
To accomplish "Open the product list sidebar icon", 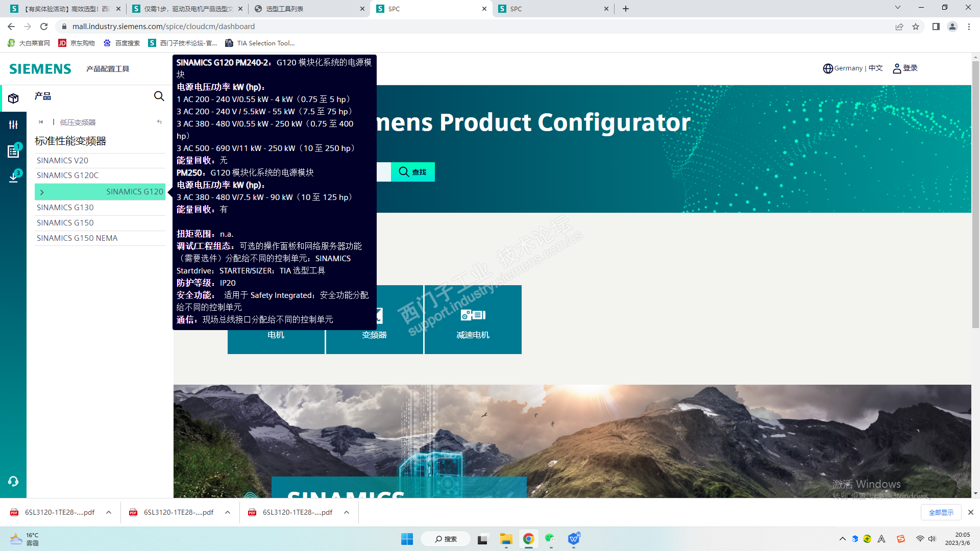I will [13, 151].
